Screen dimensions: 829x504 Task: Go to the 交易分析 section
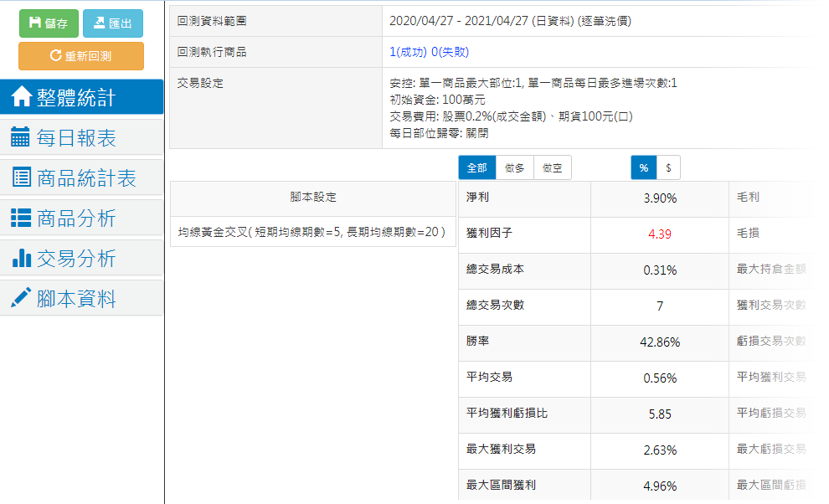pyautogui.click(x=76, y=259)
